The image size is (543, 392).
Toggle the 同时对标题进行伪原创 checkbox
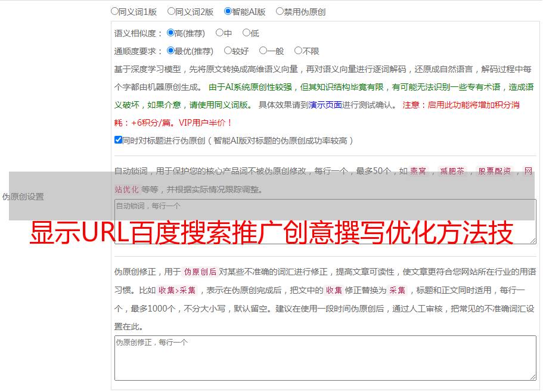click(118, 140)
